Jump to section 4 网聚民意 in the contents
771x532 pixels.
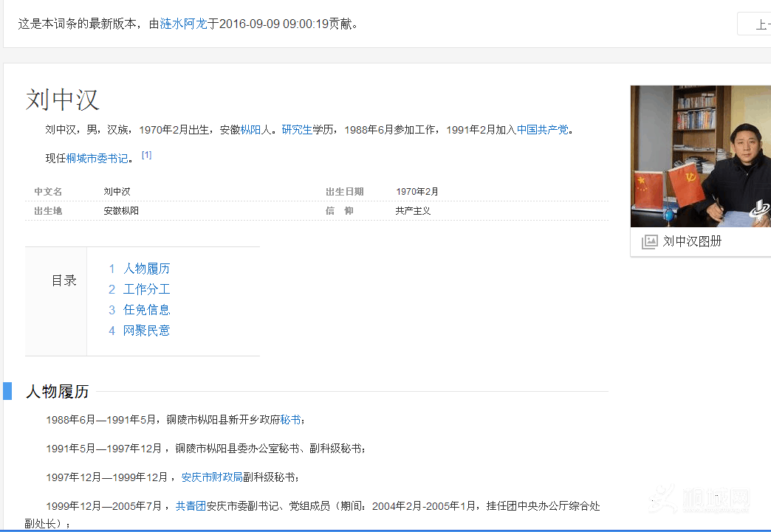pyautogui.click(x=147, y=330)
